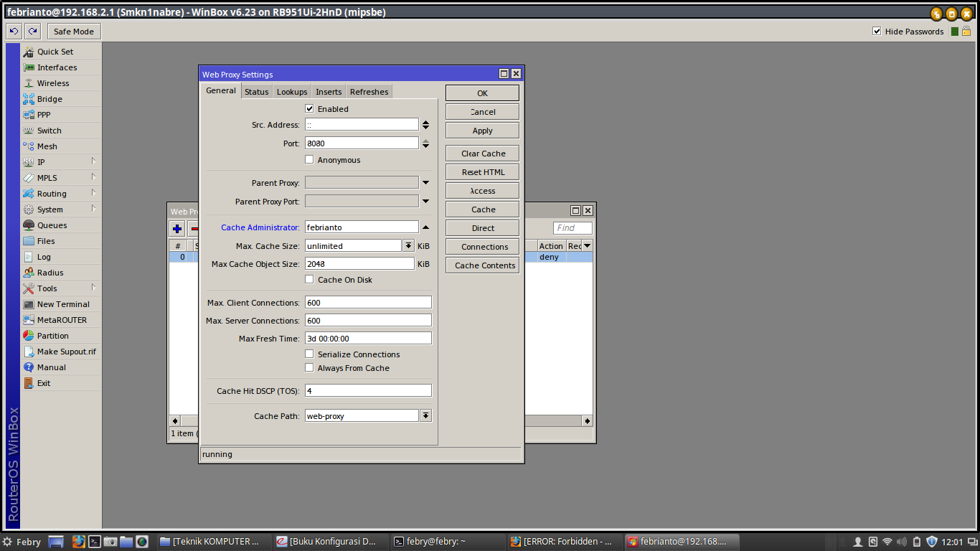Click the volume icon in system tray
The image size is (980, 551).
click(902, 542)
